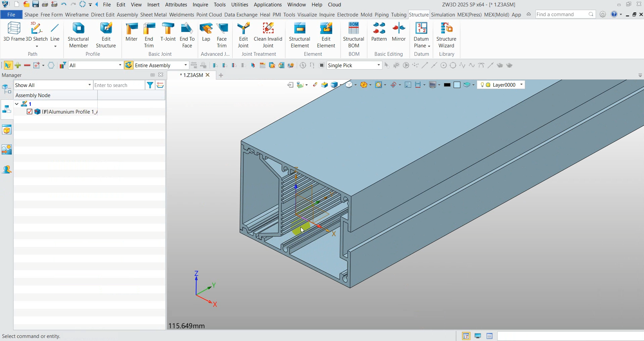Click the black color swatch in view toolbar
Image resolution: width=644 pixels, height=341 pixels.
coord(447,85)
